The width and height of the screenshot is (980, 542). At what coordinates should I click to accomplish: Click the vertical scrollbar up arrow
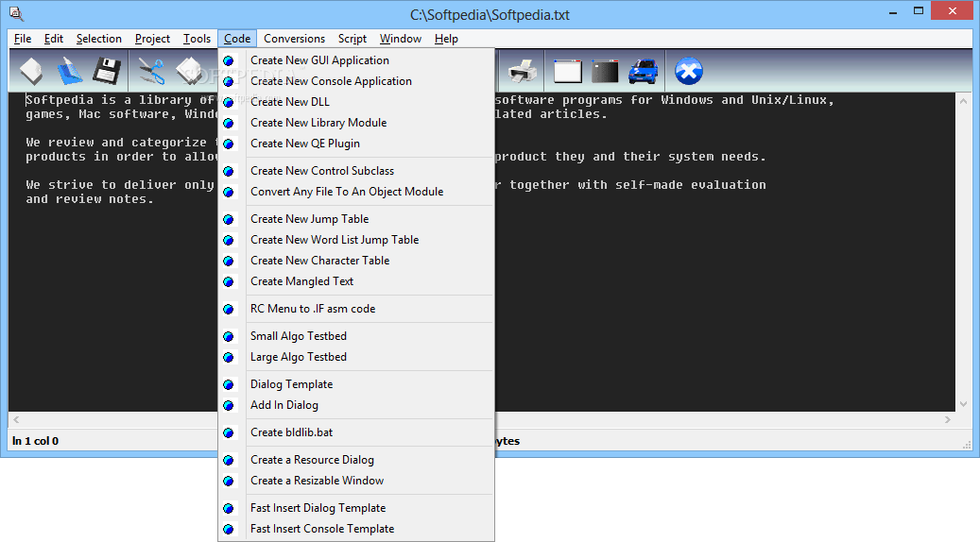point(963,101)
